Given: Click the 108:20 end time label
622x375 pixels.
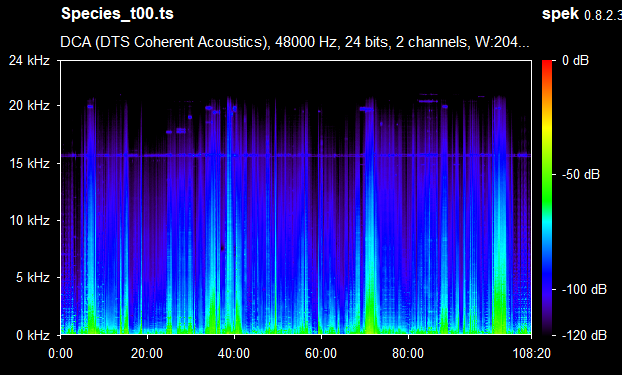Looking at the screenshot, I should (532, 353).
